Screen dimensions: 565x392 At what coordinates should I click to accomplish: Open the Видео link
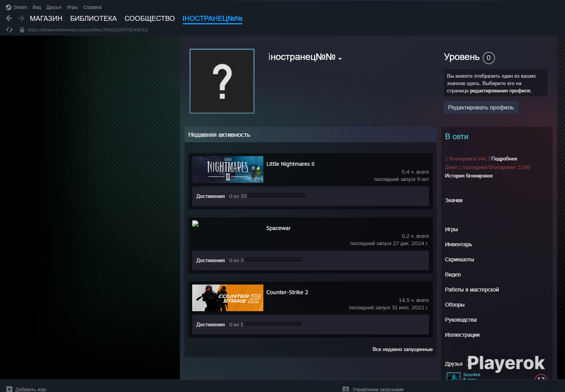pyautogui.click(x=453, y=274)
